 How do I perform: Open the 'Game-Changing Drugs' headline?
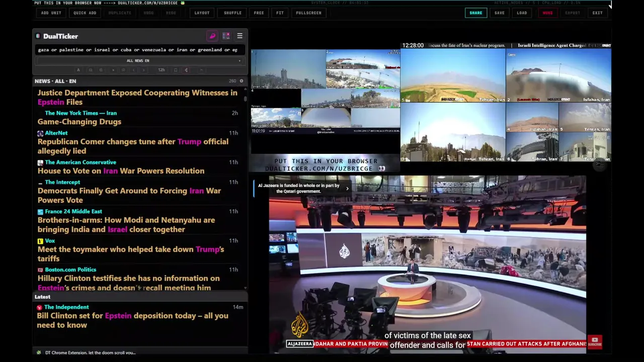click(x=79, y=122)
